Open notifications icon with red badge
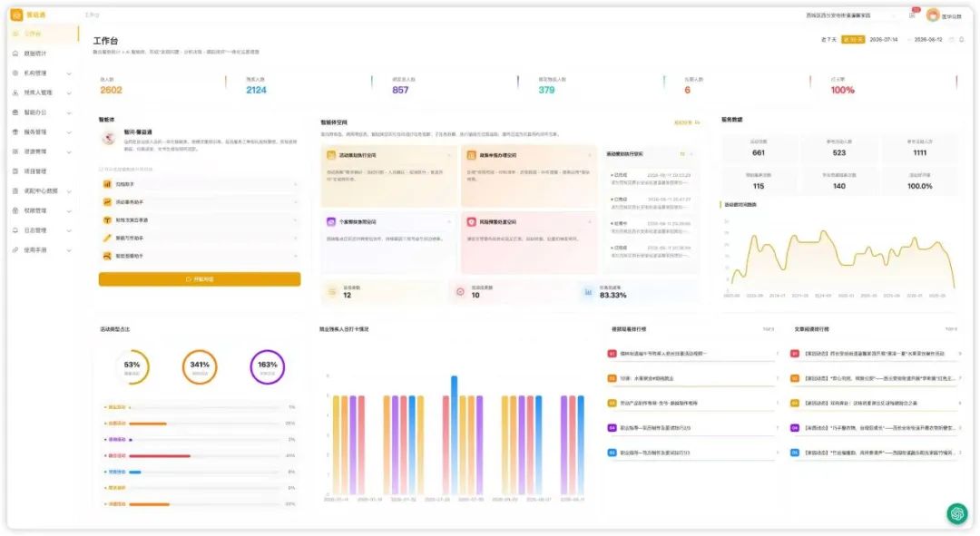 coord(913,15)
